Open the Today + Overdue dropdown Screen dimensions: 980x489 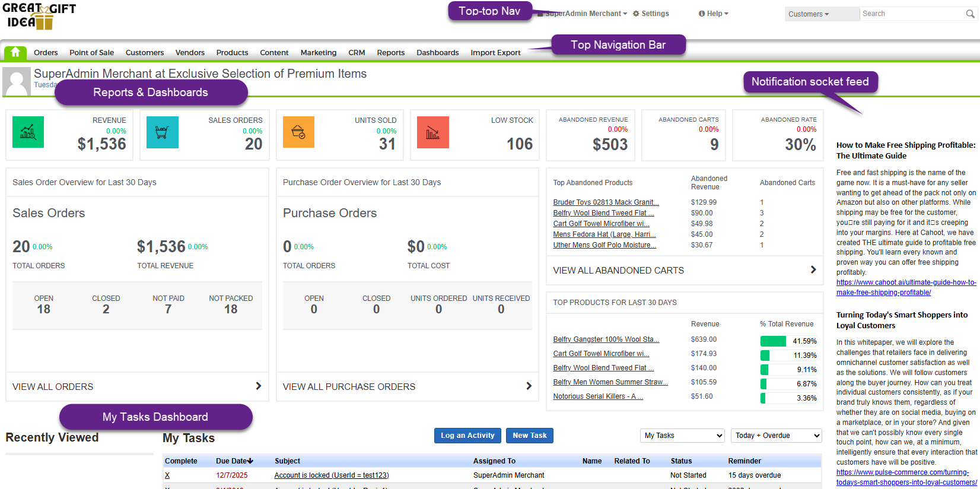[x=776, y=436]
